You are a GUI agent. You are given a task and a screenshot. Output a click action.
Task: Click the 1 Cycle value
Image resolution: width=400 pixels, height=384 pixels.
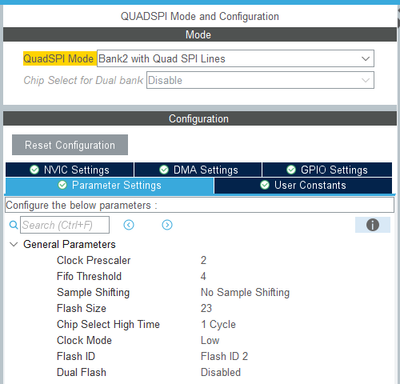218,324
